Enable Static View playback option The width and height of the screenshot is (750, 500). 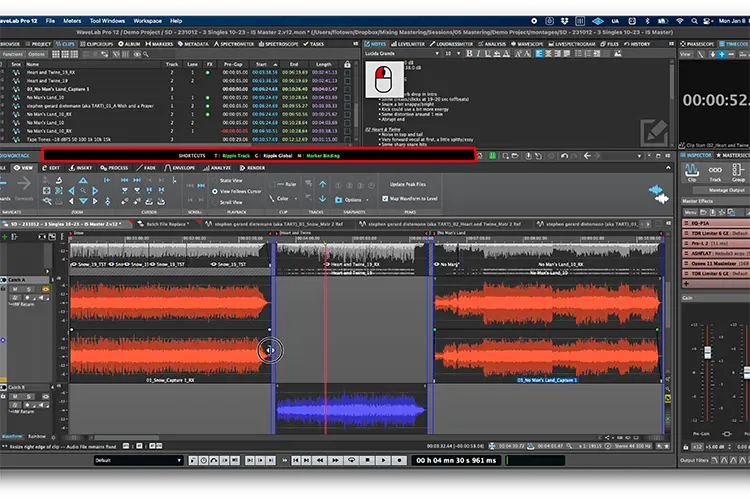click(x=227, y=180)
